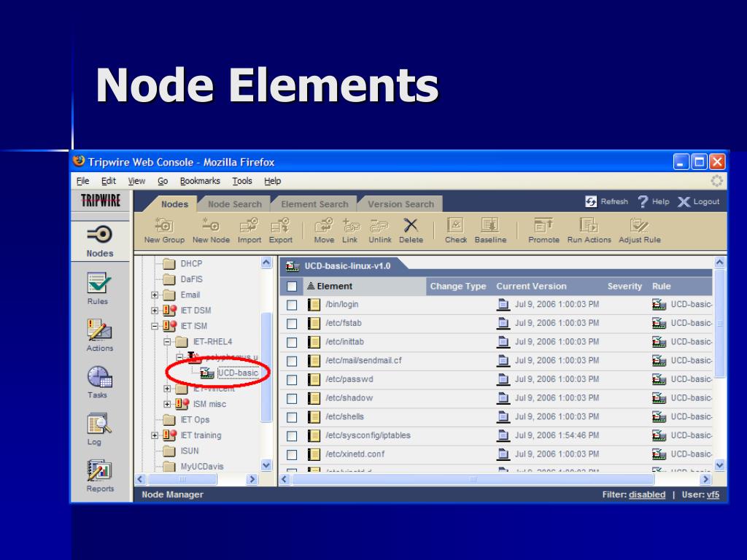Check the /etc/mail/sendmail.cf checkbox
The image size is (747, 560).
pyautogui.click(x=292, y=361)
